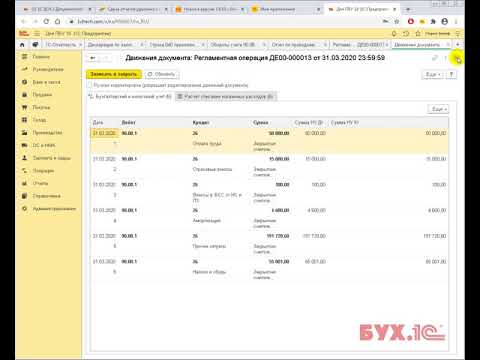The width and height of the screenshot is (480, 360).
Task: Reload the browser page
Action: [46, 21]
